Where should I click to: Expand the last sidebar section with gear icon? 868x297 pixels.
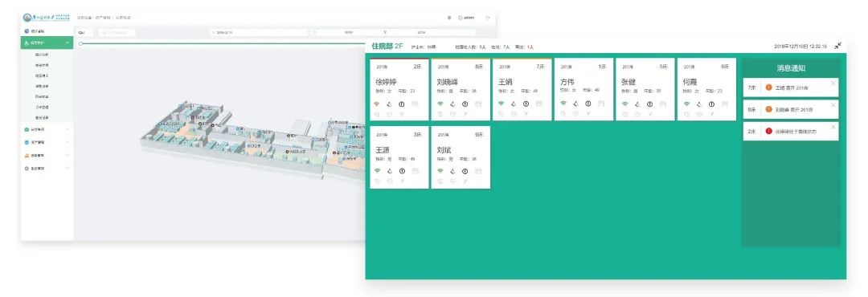[47, 168]
